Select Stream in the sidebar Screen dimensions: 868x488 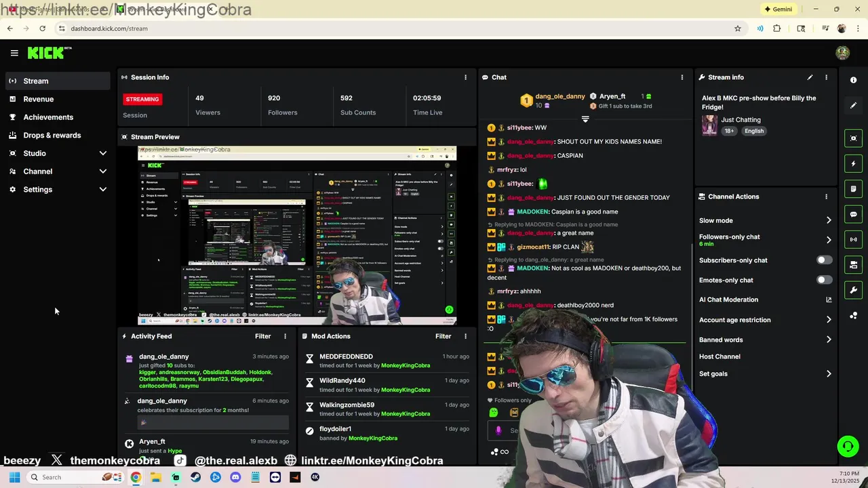[x=58, y=81]
